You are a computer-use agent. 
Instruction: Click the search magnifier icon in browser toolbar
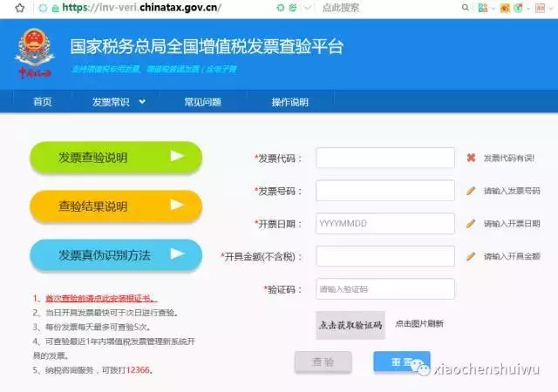[x=465, y=8]
